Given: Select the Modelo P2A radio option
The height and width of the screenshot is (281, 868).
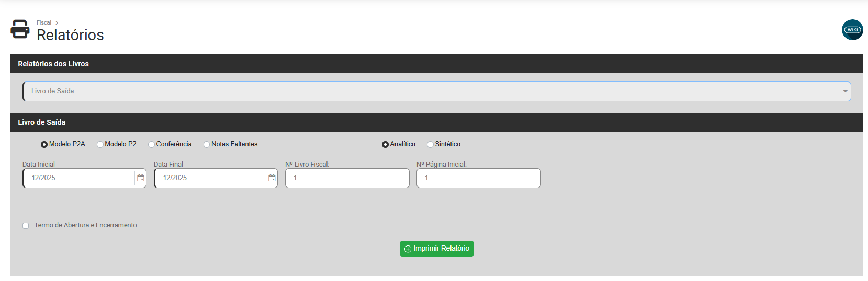Looking at the screenshot, I should tap(44, 144).
